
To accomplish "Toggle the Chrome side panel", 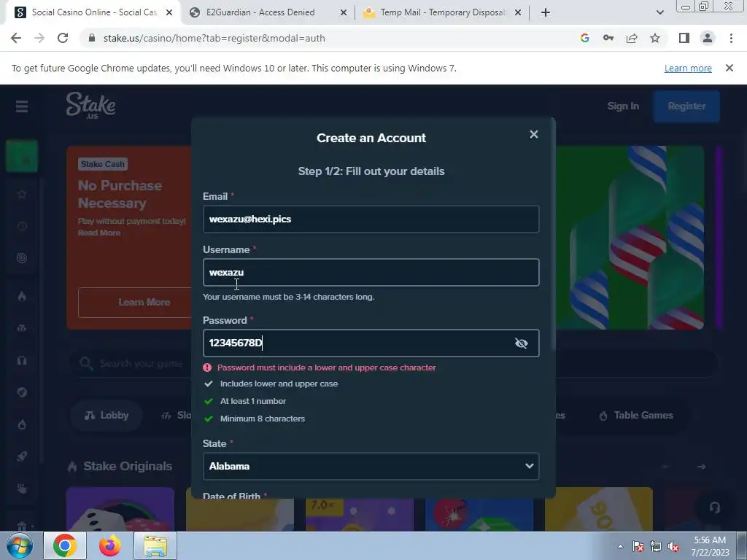I will coord(684,38).
